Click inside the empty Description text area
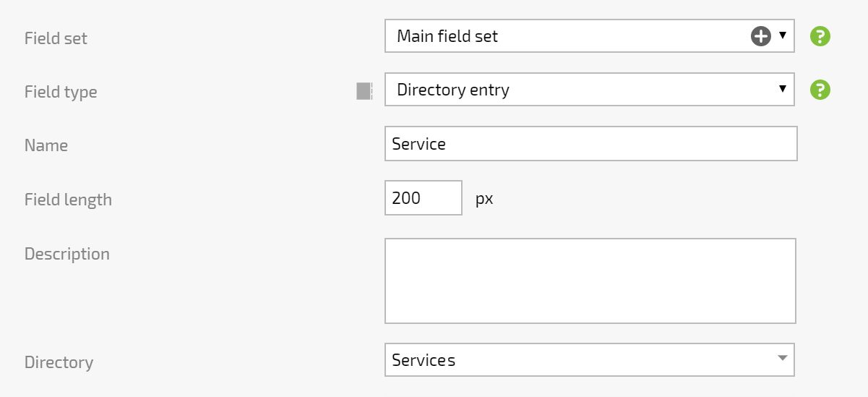 [590, 281]
